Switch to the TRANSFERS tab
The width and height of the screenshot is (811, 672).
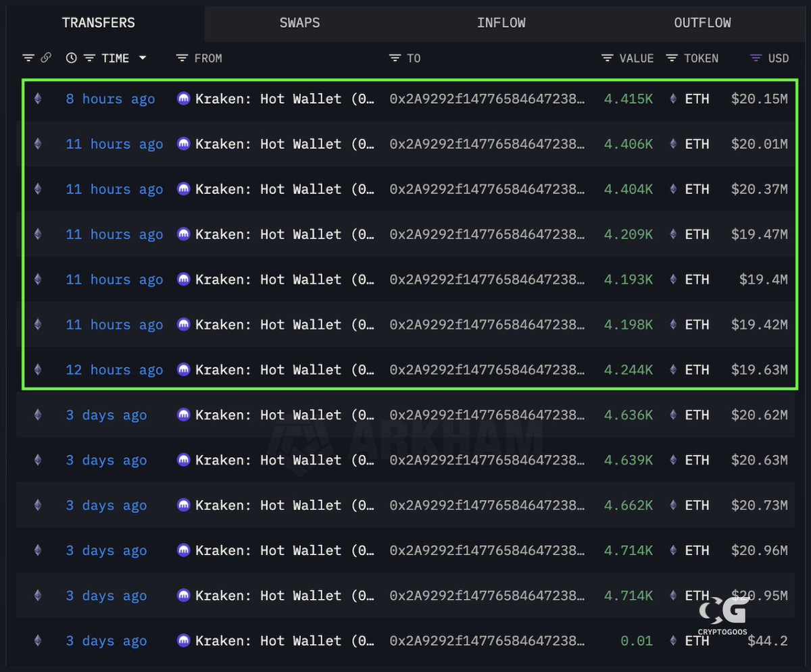99,22
